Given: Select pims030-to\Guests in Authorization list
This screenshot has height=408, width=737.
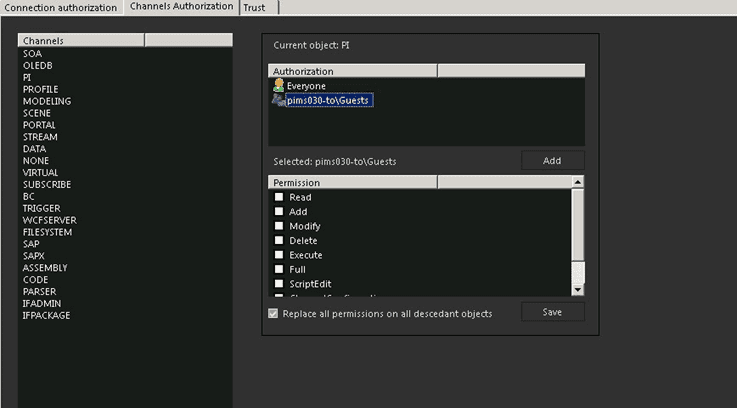Looking at the screenshot, I should click(329, 100).
